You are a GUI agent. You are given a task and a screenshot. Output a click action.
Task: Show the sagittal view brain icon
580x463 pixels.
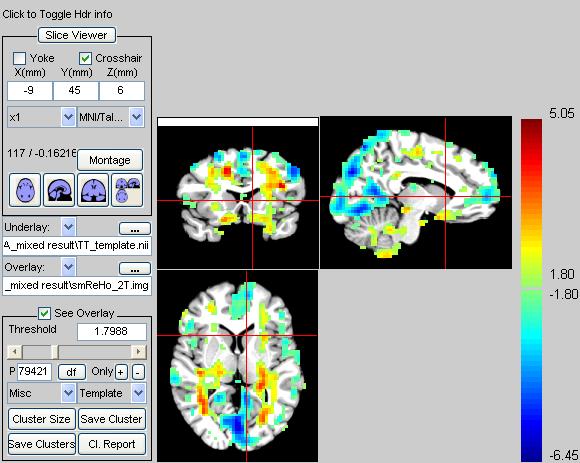coord(59,190)
